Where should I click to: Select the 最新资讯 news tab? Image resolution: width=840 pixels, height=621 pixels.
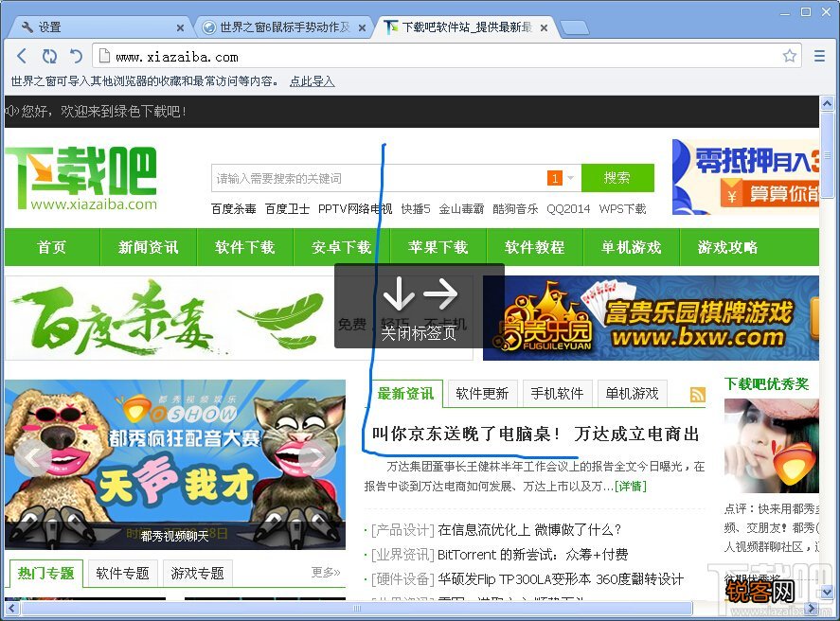[405, 394]
